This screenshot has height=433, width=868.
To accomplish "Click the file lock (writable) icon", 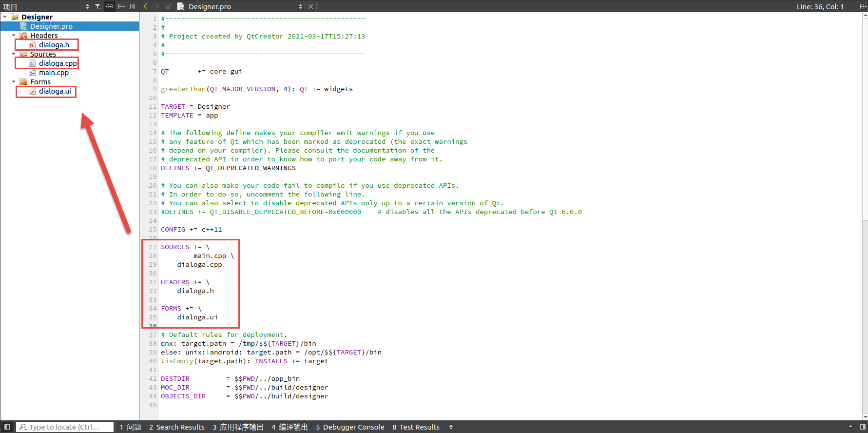I will (x=169, y=6).
